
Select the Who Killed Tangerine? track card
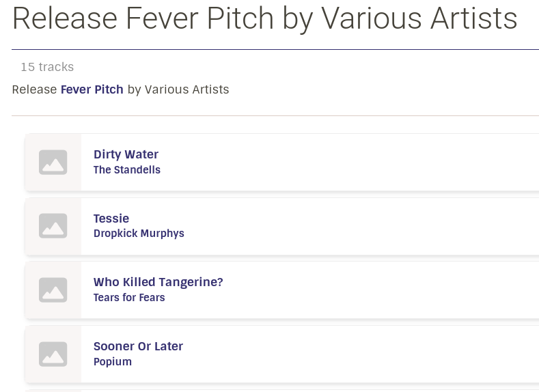coord(282,290)
